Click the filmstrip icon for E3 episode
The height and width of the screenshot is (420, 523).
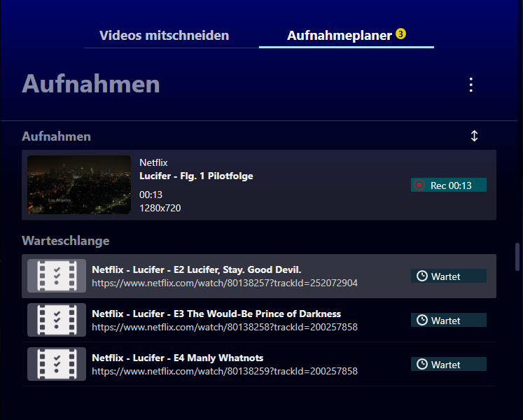[x=57, y=320]
